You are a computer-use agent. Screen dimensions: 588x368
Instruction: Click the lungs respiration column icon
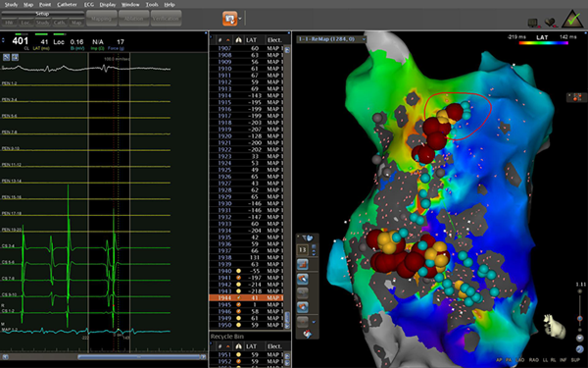coord(238,40)
